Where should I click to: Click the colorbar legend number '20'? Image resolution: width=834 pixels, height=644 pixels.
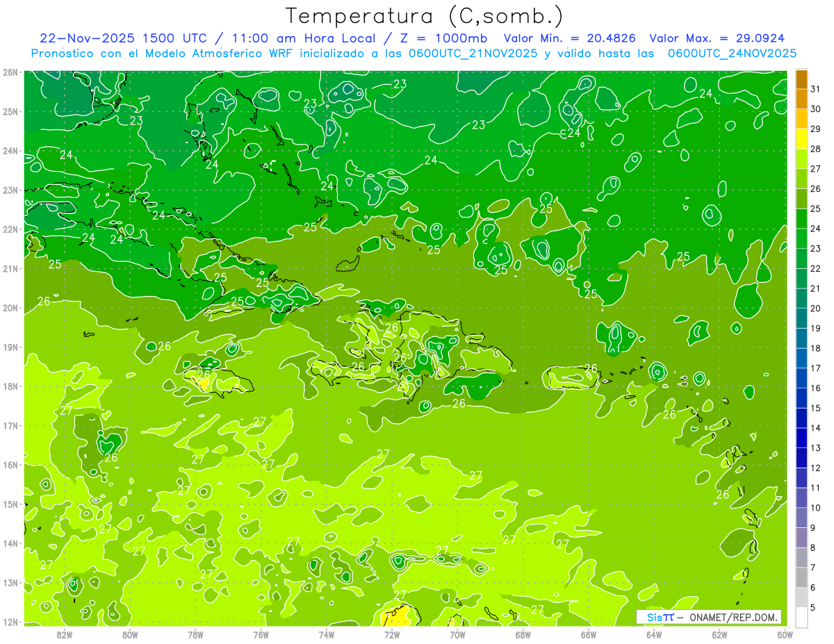815,308
